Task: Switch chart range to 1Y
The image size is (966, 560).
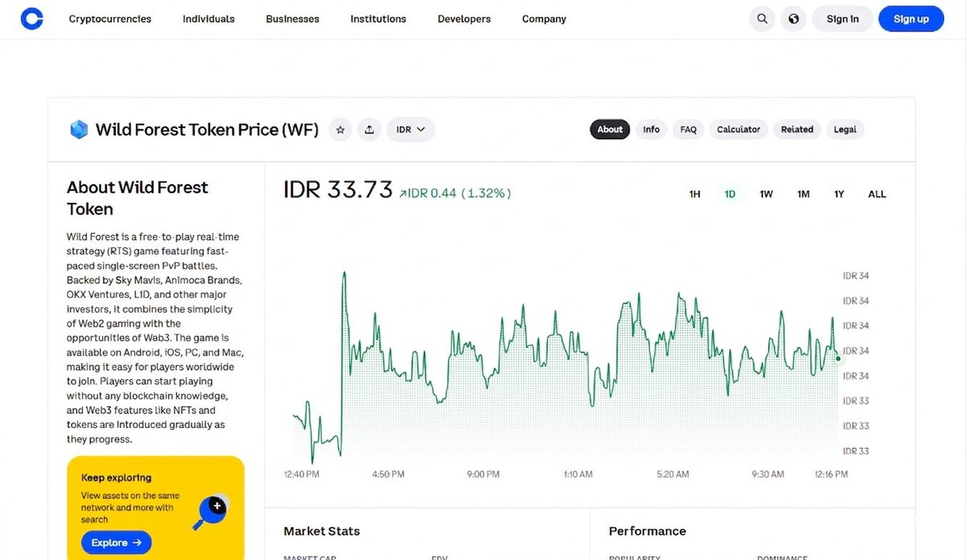Action: [840, 194]
